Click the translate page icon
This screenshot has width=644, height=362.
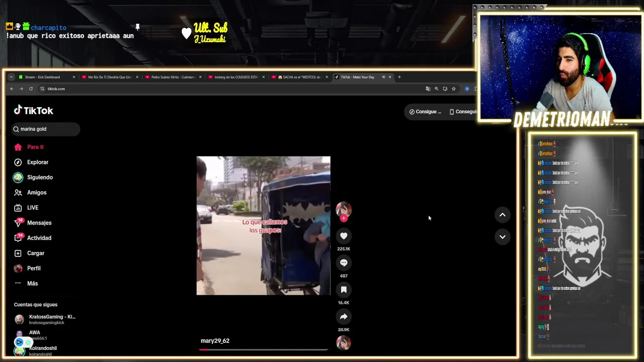pos(428,89)
